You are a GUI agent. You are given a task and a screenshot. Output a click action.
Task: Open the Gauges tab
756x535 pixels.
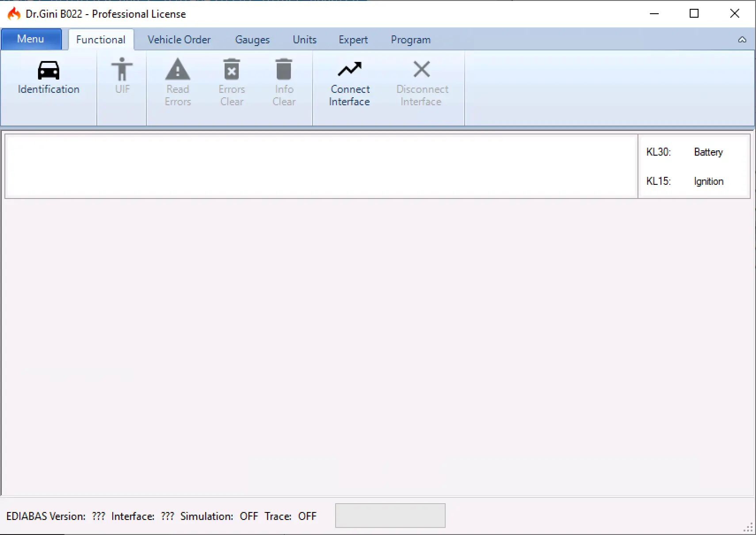click(x=252, y=39)
